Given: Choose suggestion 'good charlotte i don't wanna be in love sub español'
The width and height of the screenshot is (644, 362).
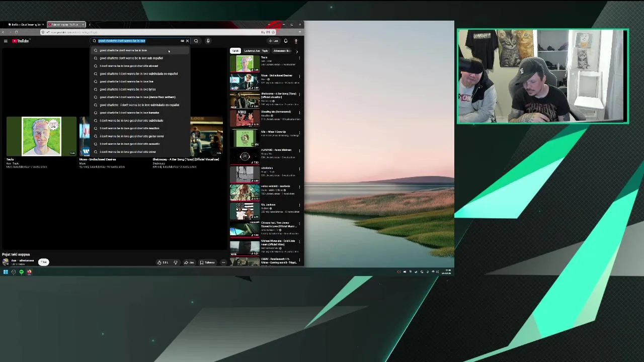Looking at the screenshot, I should [140, 58].
